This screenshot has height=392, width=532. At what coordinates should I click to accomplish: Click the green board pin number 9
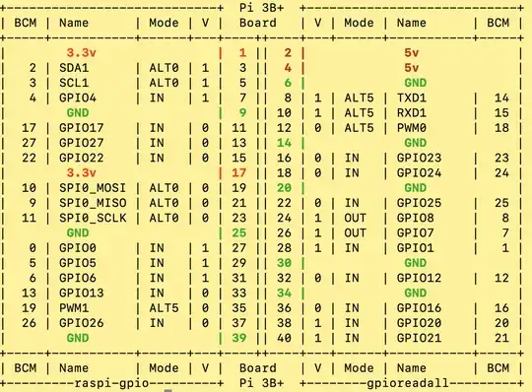[242, 113]
